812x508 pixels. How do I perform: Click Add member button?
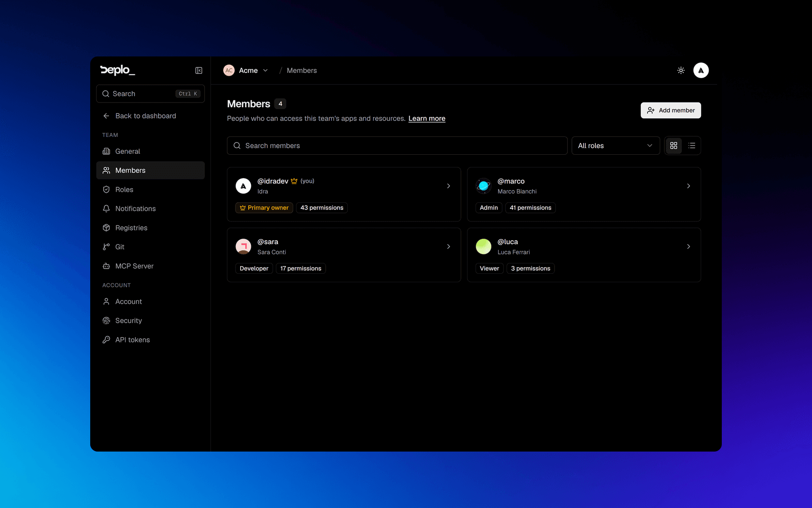click(671, 111)
